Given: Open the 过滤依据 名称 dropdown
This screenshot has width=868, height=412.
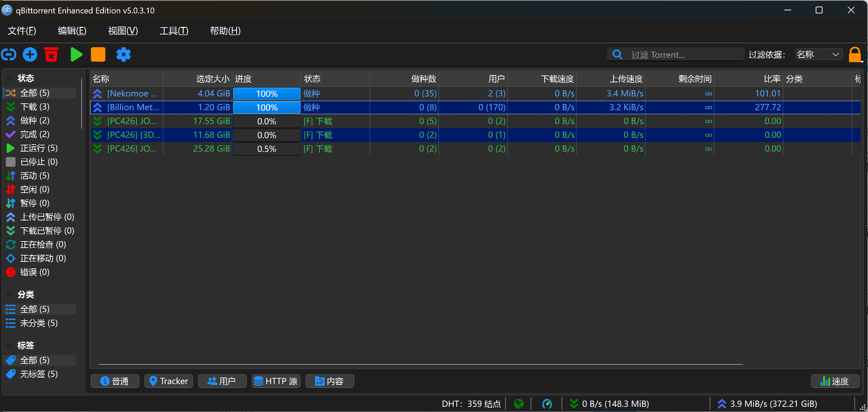Looking at the screenshot, I should 818,54.
